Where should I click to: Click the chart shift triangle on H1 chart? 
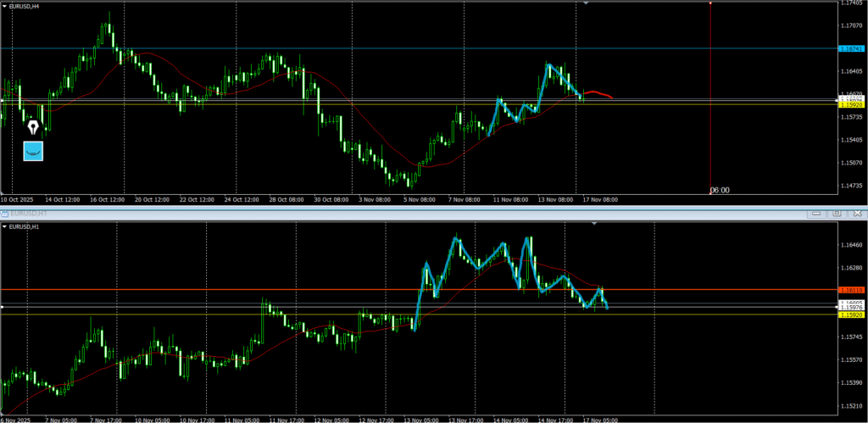point(594,223)
